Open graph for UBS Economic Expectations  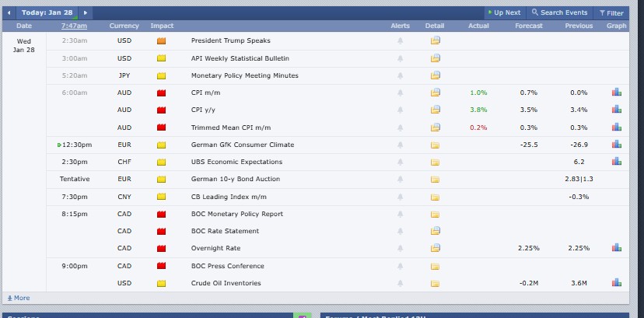point(617,162)
